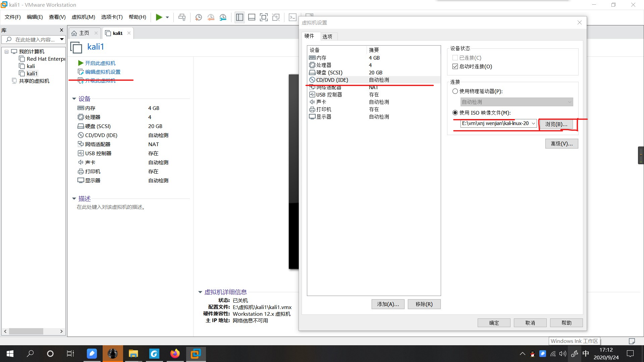Select 显示器 in settings device list

click(374, 117)
